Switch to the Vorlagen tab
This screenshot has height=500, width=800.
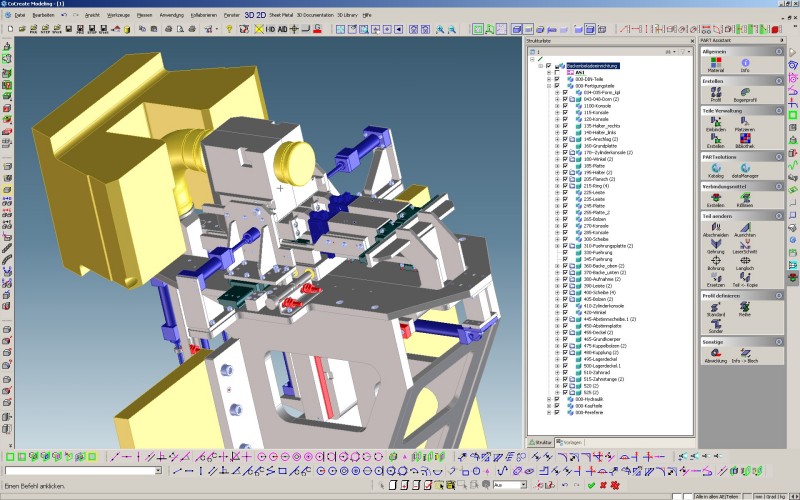tap(571, 441)
